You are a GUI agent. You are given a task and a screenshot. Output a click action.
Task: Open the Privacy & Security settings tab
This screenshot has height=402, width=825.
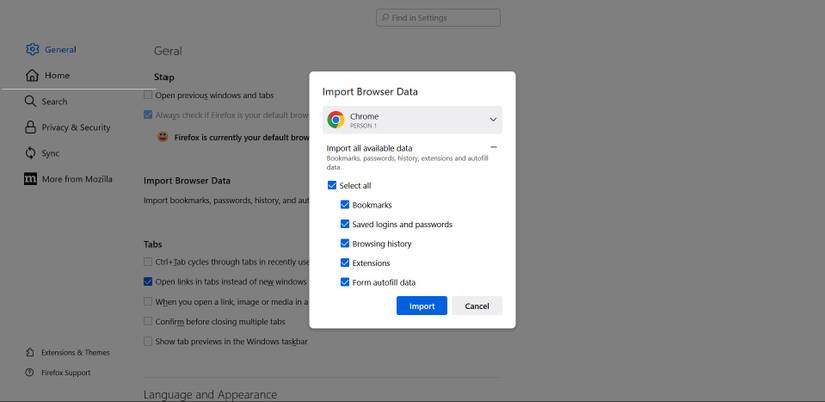coord(75,127)
